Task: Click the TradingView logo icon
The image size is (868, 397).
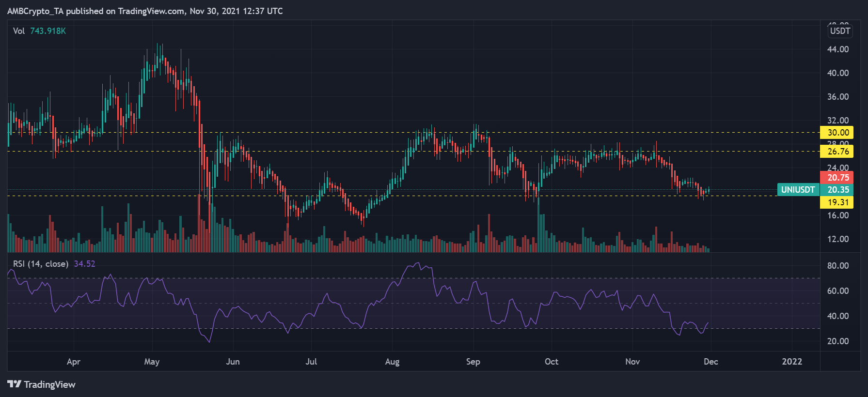Action: coord(14,384)
